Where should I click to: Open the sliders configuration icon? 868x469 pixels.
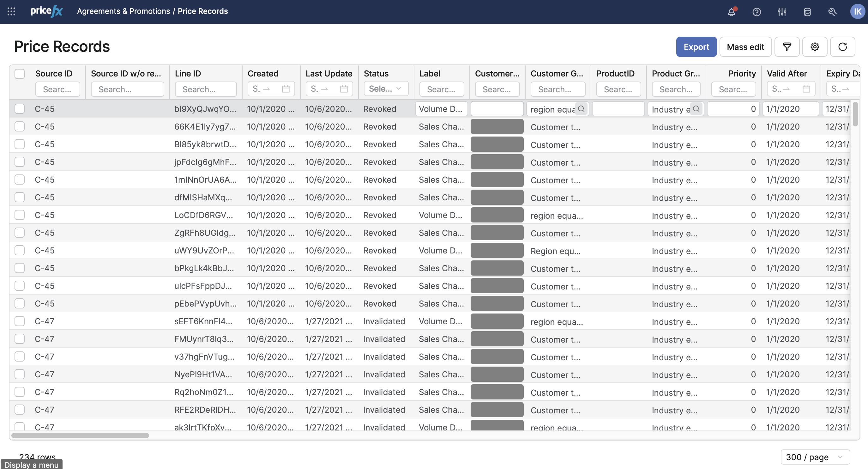[x=782, y=12]
